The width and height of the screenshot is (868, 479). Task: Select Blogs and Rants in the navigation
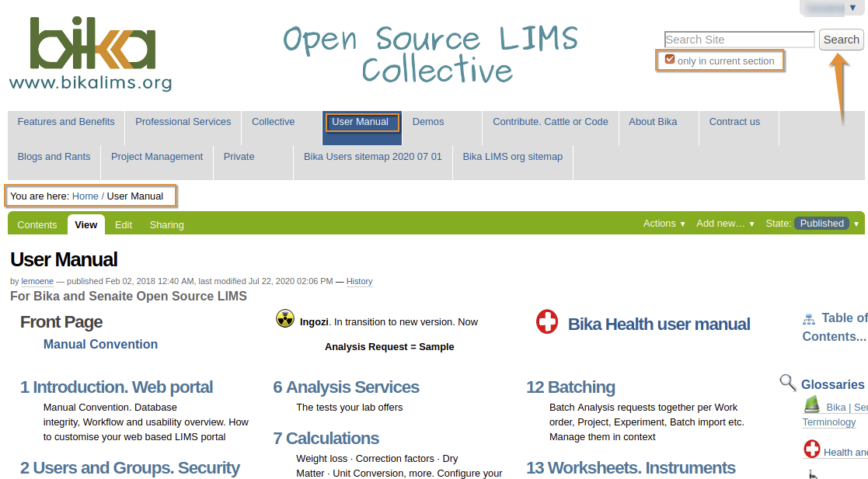(54, 156)
